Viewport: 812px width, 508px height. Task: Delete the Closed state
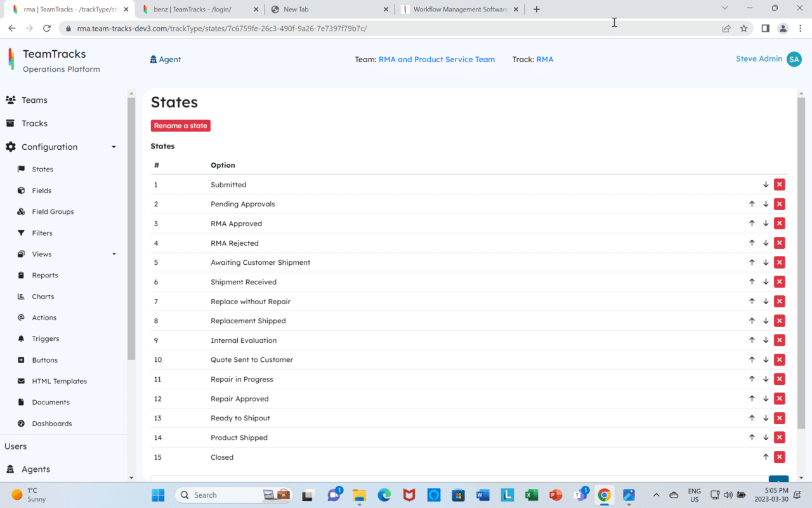pos(780,457)
